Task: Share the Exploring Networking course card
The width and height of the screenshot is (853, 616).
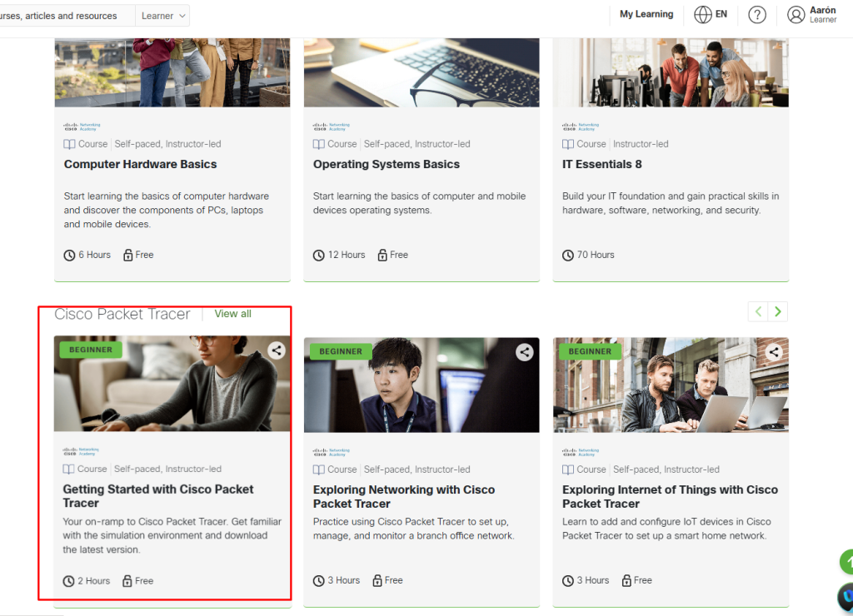Action: pyautogui.click(x=524, y=352)
